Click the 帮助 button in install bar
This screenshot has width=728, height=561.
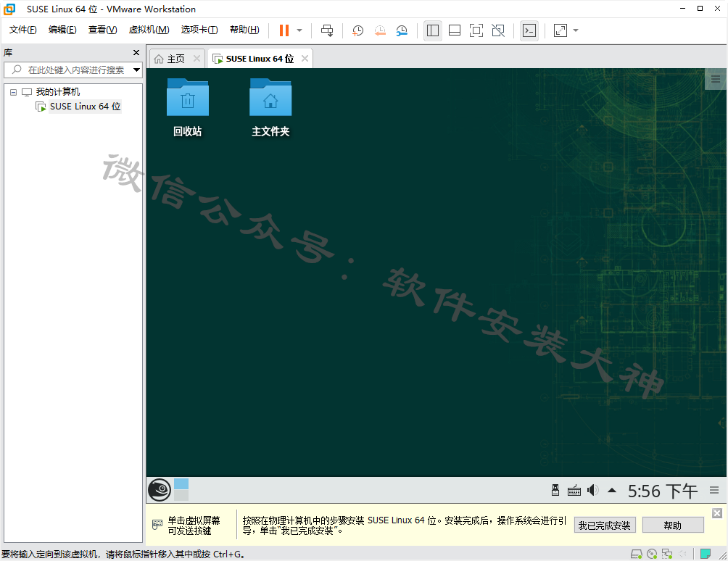tap(673, 525)
